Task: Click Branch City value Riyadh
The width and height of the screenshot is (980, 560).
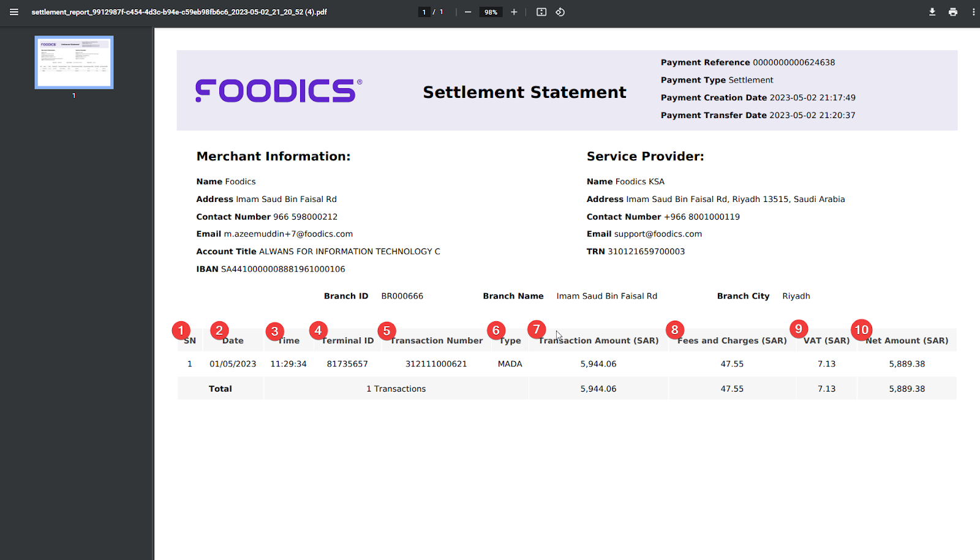Action: (796, 296)
